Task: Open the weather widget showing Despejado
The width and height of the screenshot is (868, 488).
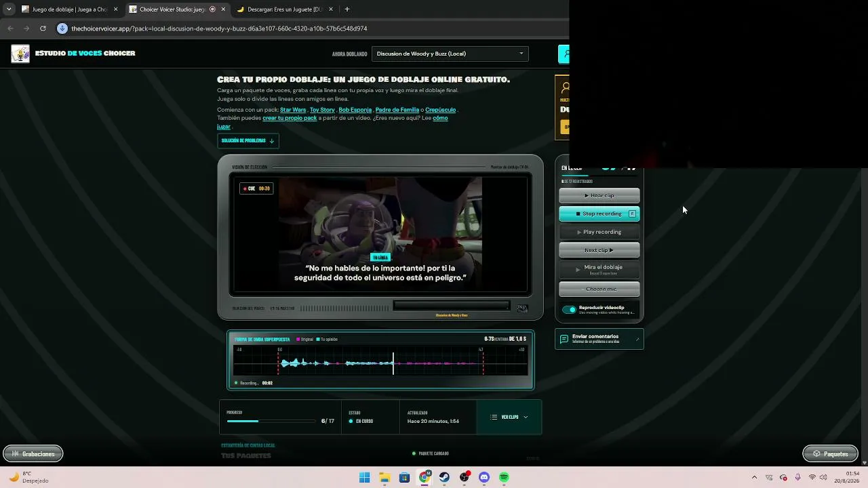Action: coord(31,478)
